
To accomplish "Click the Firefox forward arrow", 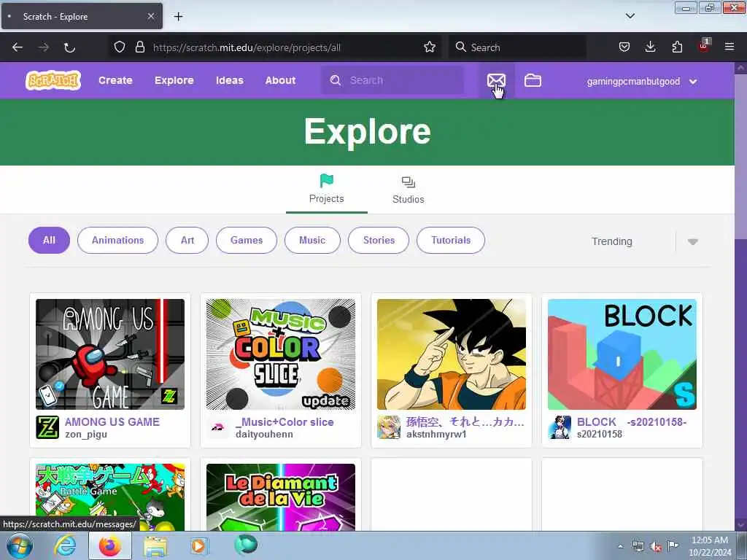I will [x=43, y=47].
